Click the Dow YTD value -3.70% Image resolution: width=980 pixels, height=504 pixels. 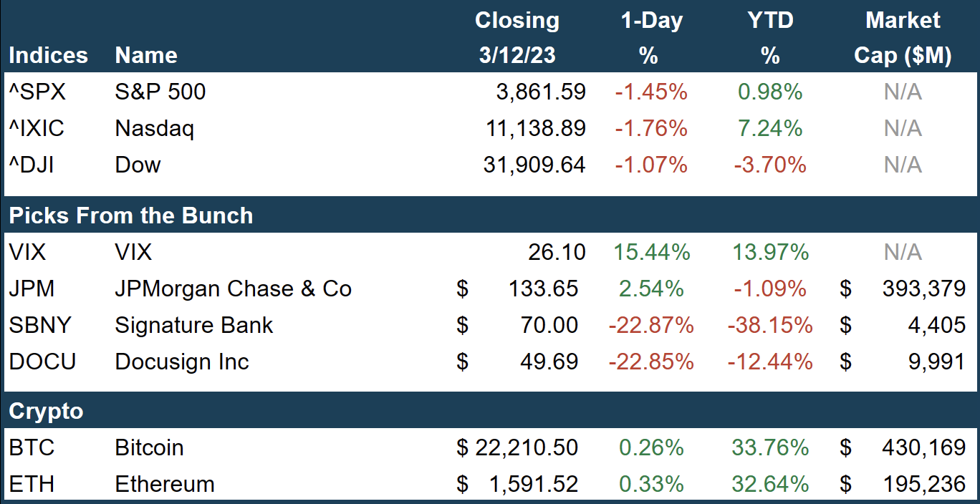(770, 165)
